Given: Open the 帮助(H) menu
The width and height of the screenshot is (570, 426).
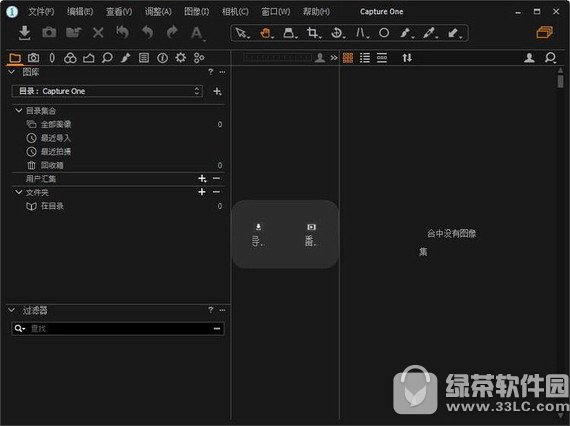Looking at the screenshot, I should coord(316,12).
